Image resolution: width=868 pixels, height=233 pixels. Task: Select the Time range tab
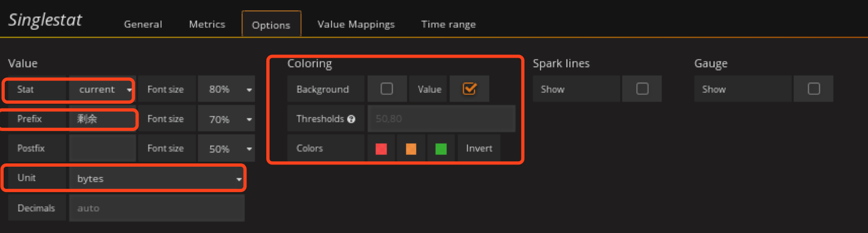point(448,24)
